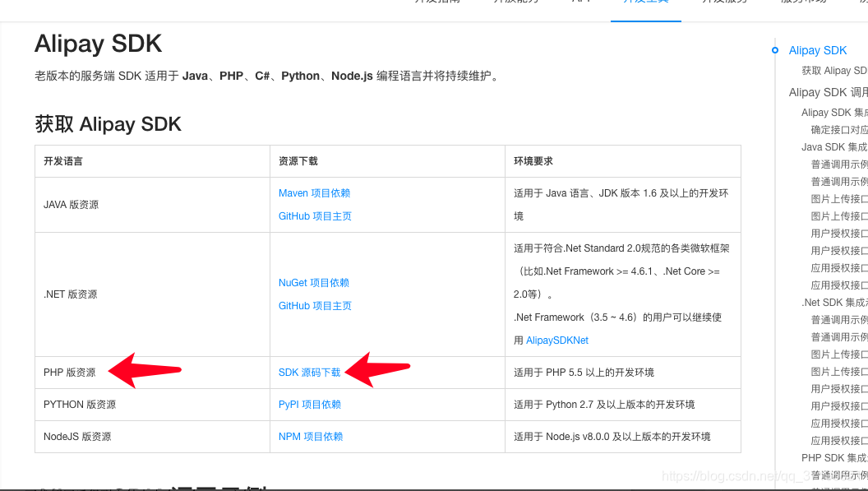Click the NodeJS 版资源 cell
Image resolution: width=868 pixels, height=491 pixels.
[152, 437]
